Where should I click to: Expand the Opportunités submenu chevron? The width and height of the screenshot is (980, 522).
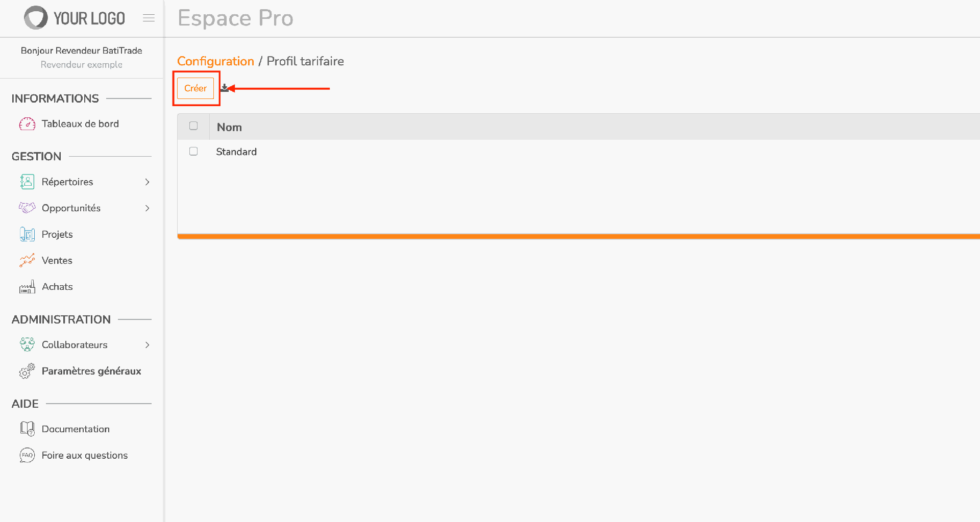[x=147, y=208]
